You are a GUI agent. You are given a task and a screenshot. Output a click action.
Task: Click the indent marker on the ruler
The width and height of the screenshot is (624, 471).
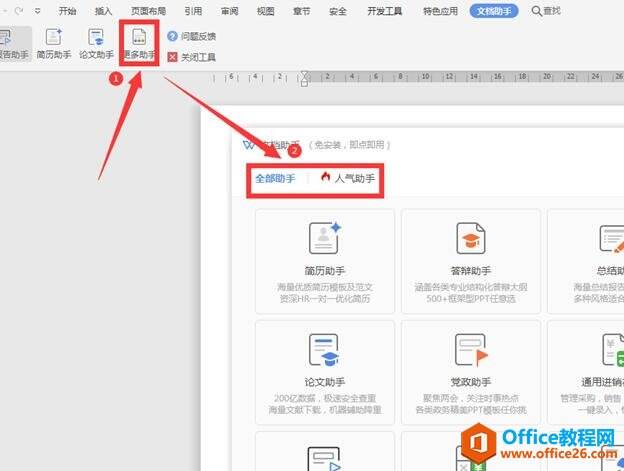tap(304, 78)
